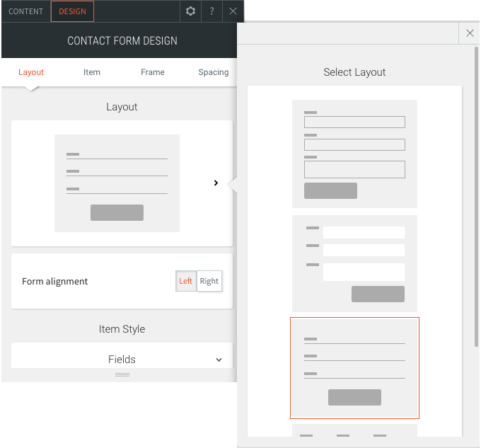Select the underlined fields layout thumbnail
The height and width of the screenshot is (448, 481).
[354, 368]
